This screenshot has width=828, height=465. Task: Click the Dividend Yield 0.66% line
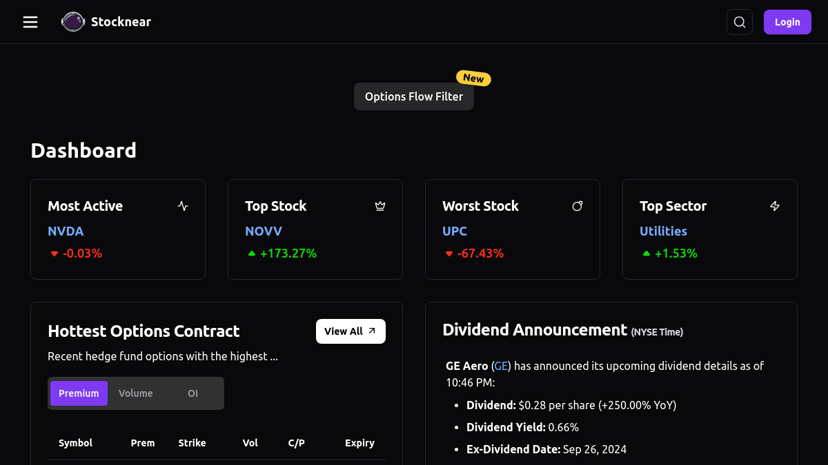[x=522, y=427]
